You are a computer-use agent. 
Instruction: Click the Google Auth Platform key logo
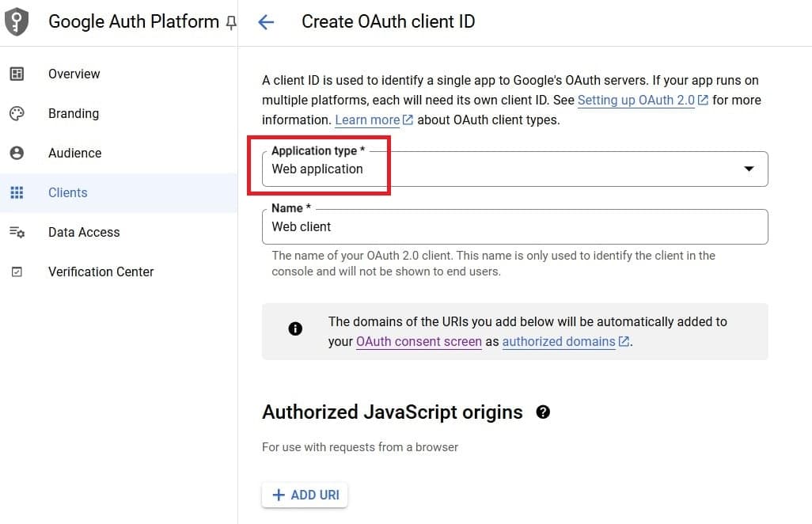[17, 21]
